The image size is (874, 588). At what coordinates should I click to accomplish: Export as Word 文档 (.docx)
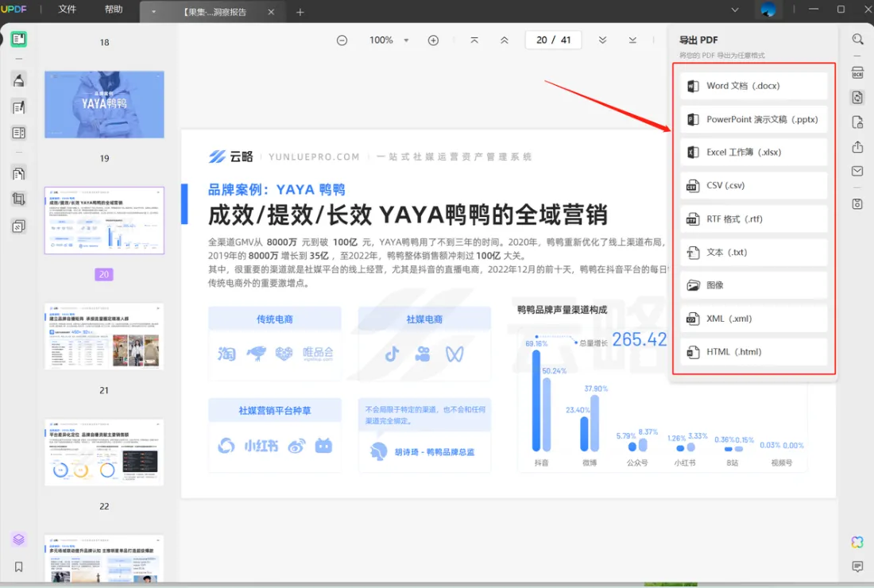click(753, 86)
